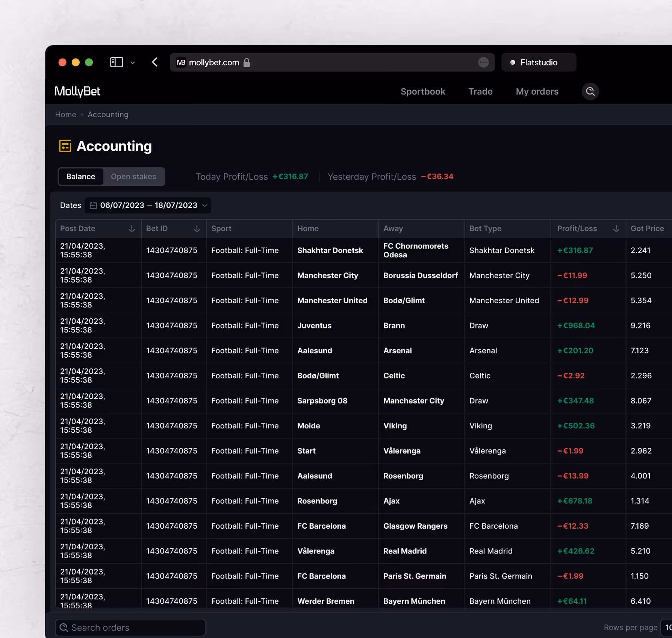The width and height of the screenshot is (672, 638).
Task: Open the address bar more-options icon
Action: tap(484, 62)
